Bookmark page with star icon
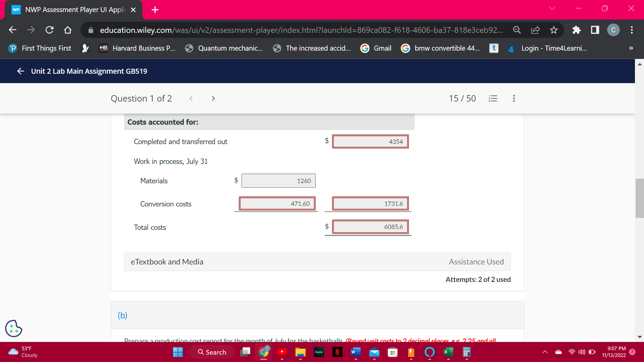The image size is (644, 362). click(x=554, y=30)
